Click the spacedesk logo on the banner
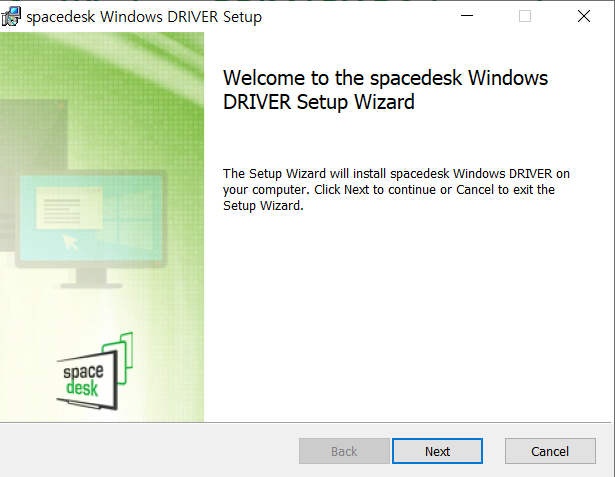 pos(95,371)
